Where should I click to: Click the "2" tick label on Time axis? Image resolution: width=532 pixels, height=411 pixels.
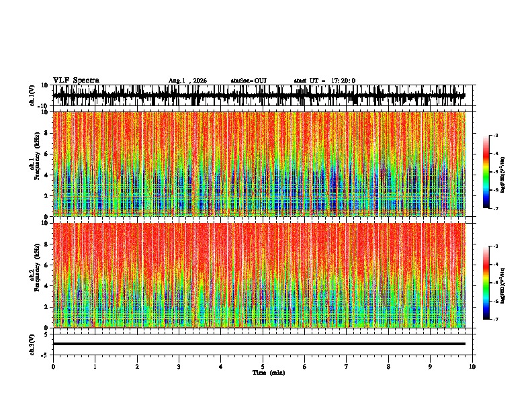137,367
